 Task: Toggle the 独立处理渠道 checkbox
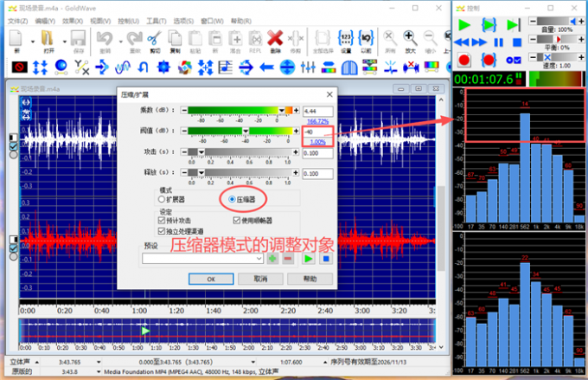tap(162, 231)
